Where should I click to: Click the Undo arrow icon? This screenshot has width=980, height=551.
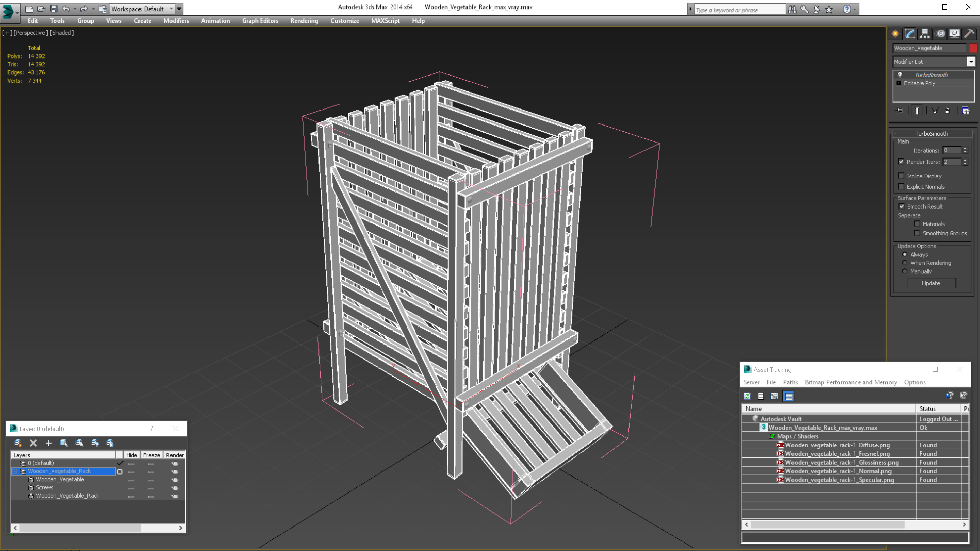coord(66,9)
